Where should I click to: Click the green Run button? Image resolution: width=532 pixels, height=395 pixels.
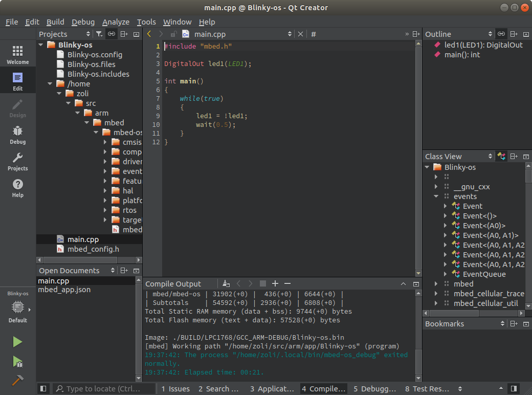pyautogui.click(x=18, y=342)
